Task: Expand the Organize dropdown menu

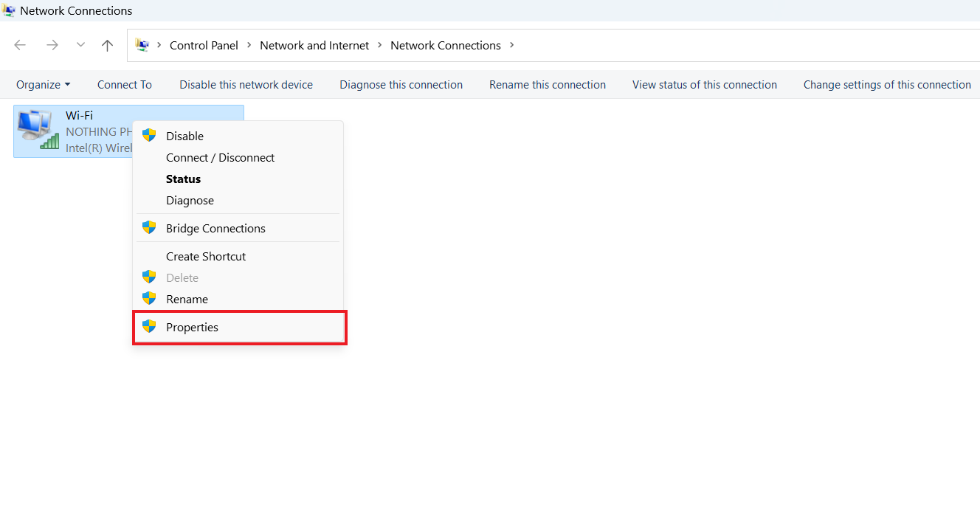Action: pos(43,85)
